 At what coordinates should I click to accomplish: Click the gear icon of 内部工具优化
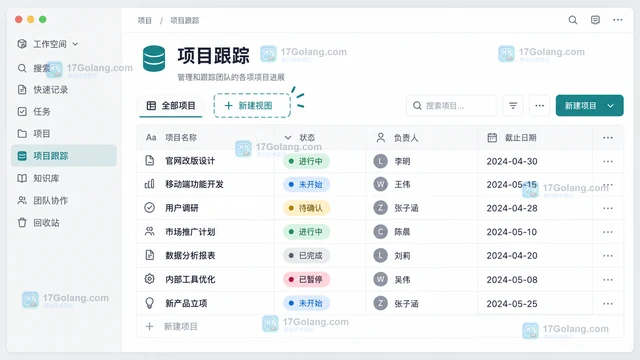pyautogui.click(x=150, y=279)
